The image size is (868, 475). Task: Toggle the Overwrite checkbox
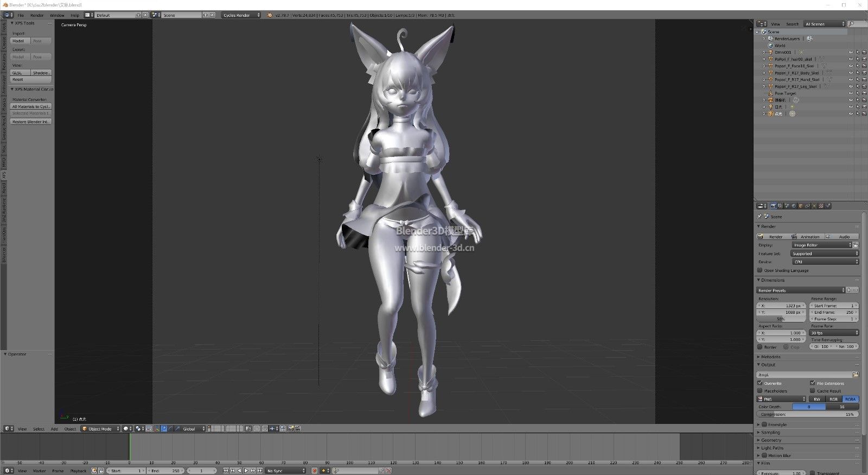pyautogui.click(x=760, y=383)
